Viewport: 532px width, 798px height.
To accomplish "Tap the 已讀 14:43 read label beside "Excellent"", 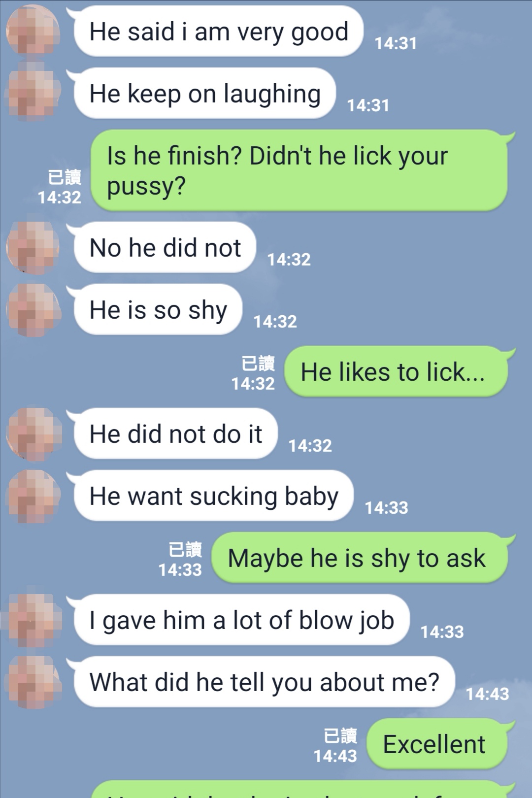I will pos(336,746).
